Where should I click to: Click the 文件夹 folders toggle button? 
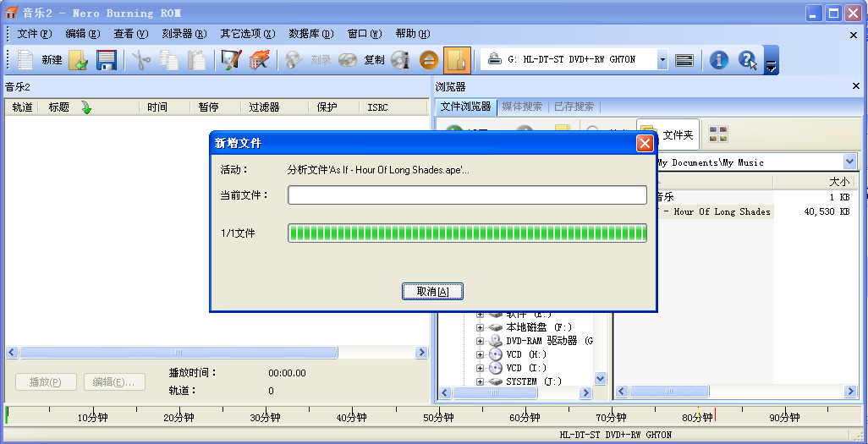point(667,134)
